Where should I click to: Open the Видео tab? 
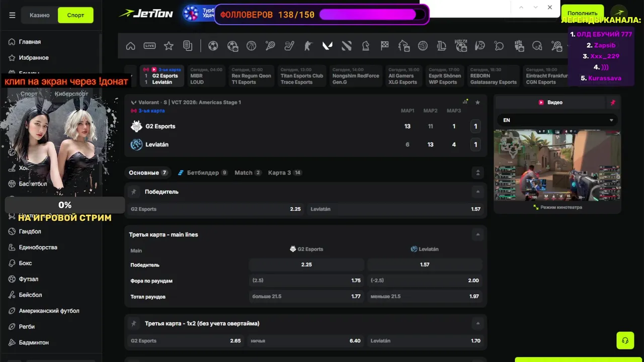click(x=550, y=102)
